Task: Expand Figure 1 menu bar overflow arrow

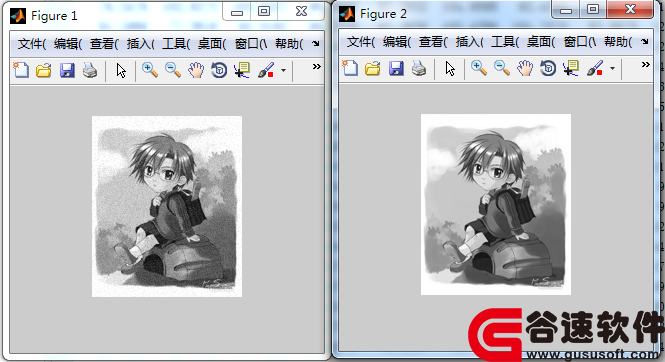Action: point(316,43)
